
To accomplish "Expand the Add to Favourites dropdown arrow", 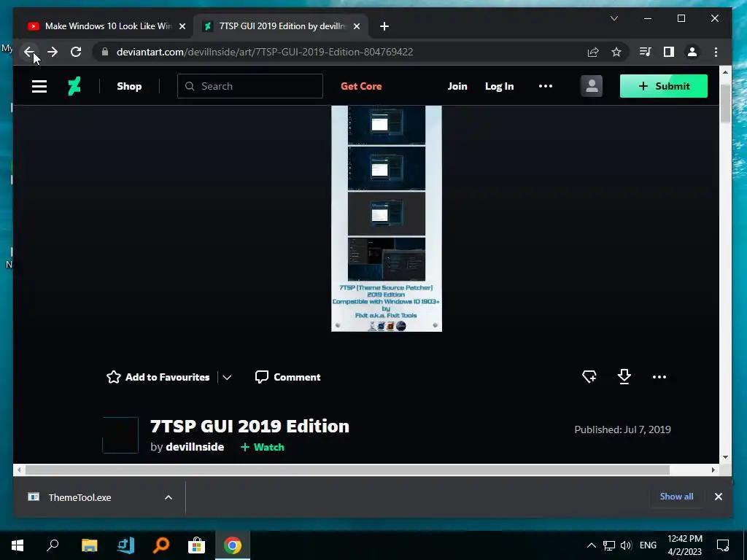I will 228,377.
